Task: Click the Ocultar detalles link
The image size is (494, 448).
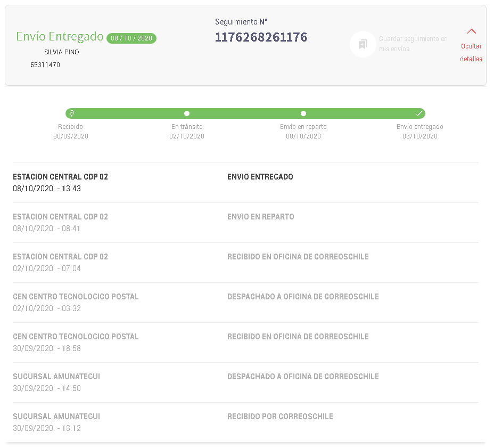Action: click(471, 53)
